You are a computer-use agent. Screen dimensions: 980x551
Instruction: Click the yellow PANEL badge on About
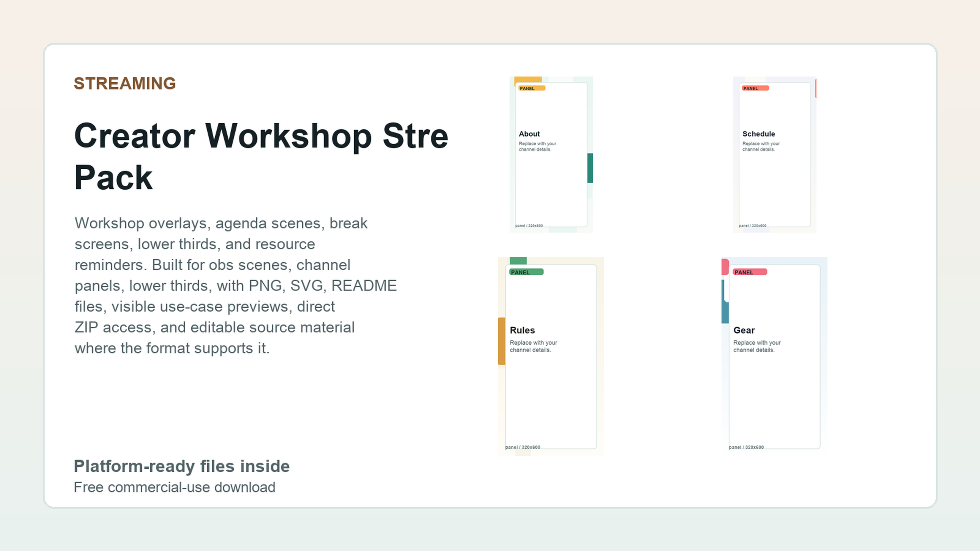(531, 88)
